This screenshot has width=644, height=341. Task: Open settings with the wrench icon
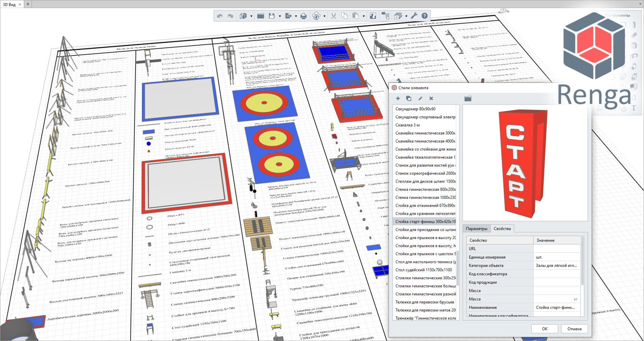(x=414, y=16)
